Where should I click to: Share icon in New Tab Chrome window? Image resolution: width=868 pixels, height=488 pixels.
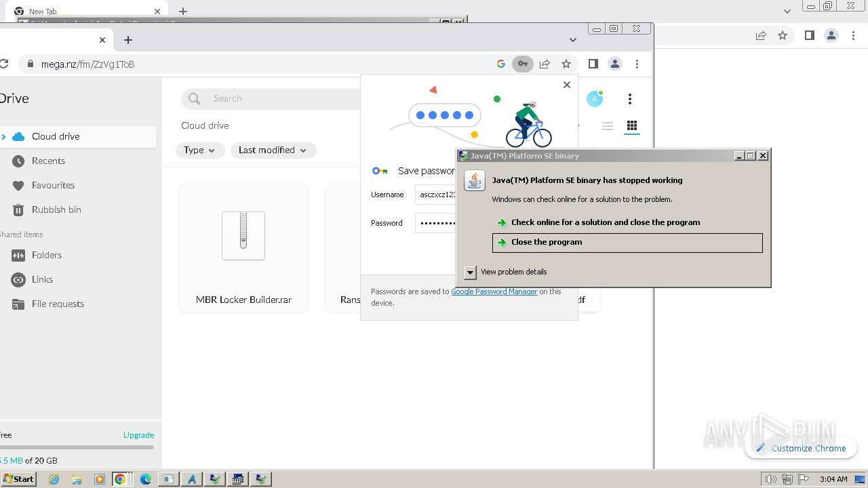point(761,35)
